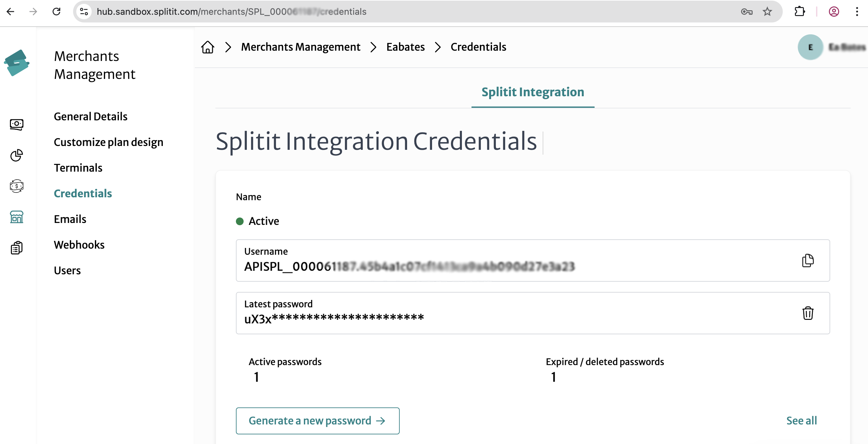868x444 pixels.
Task: Open Customize plan design menu item
Action: 108,142
